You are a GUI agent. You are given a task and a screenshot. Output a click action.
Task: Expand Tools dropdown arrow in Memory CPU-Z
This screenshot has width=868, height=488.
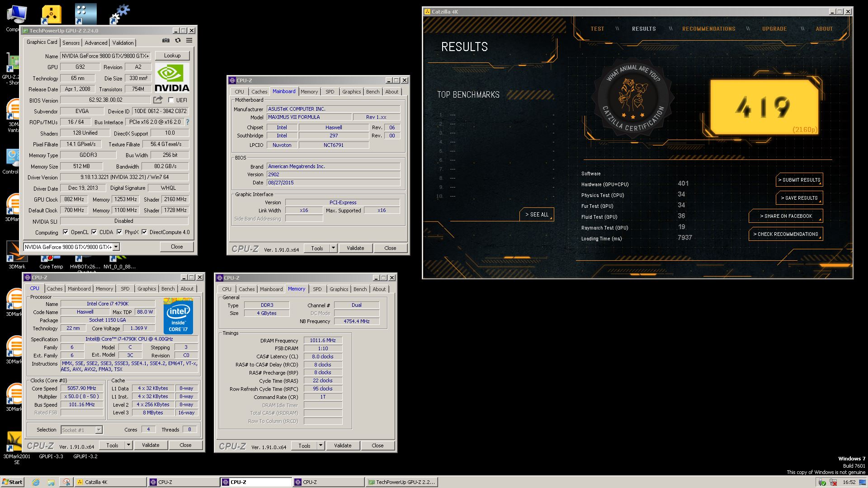click(321, 446)
